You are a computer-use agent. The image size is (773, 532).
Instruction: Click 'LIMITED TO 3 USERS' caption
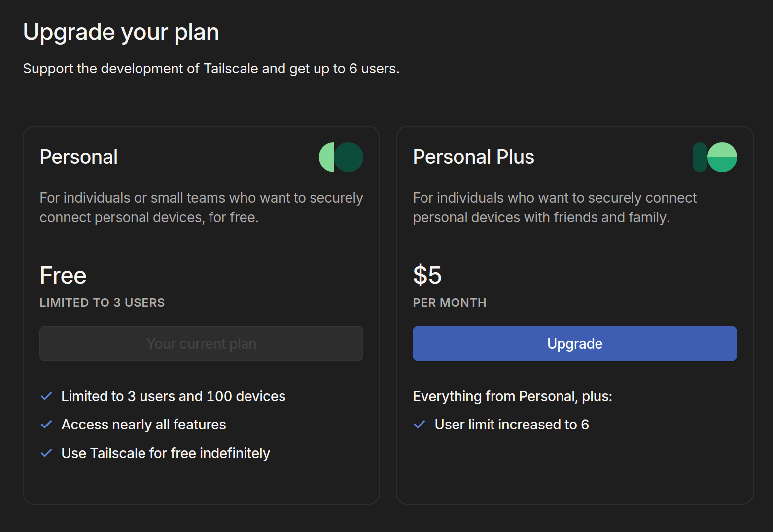click(x=102, y=303)
